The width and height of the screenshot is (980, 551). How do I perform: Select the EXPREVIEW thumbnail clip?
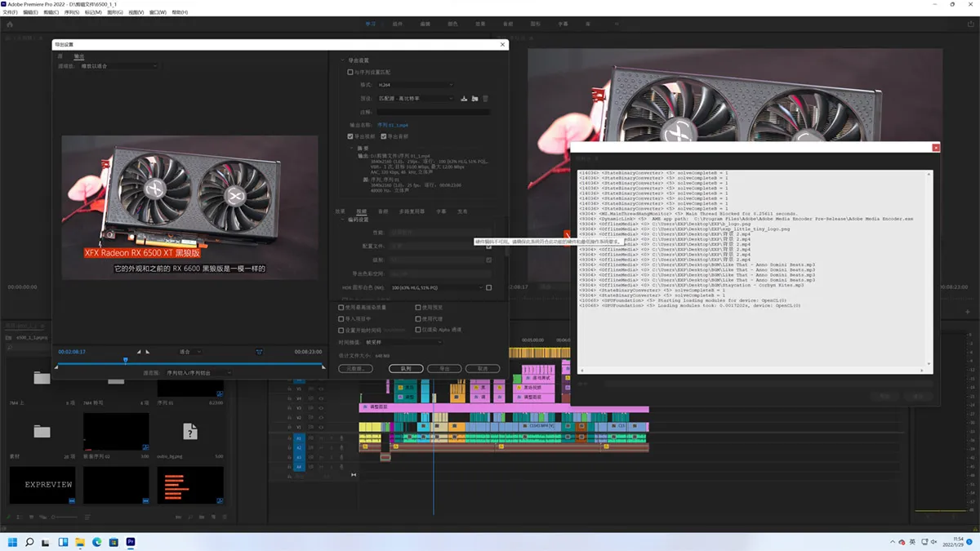click(42, 484)
